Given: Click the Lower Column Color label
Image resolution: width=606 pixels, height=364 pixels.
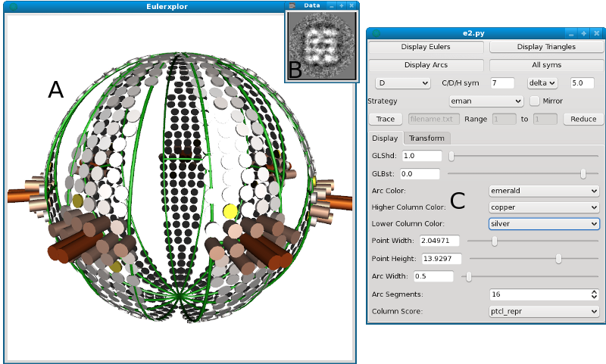Looking at the screenshot, I should pos(408,224).
